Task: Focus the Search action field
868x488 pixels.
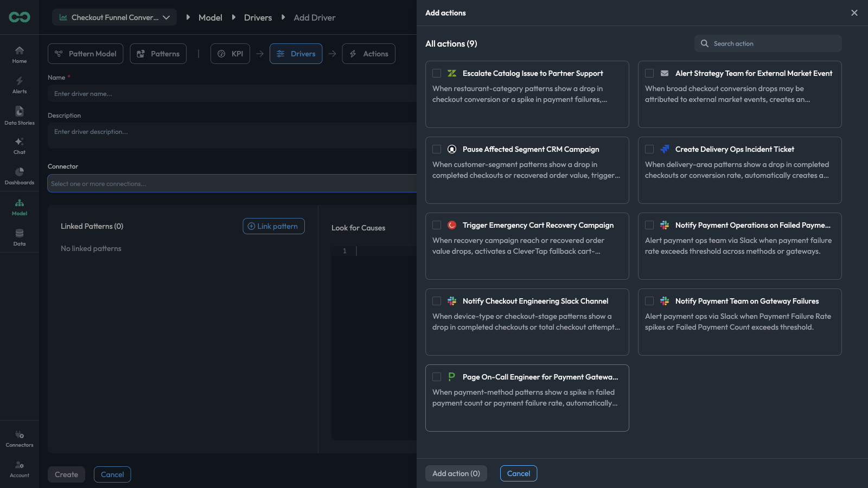Action: pyautogui.click(x=768, y=43)
